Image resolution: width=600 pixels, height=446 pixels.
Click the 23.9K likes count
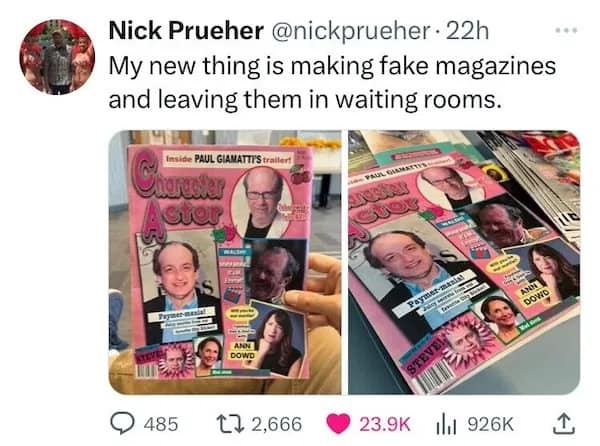pos(384,424)
